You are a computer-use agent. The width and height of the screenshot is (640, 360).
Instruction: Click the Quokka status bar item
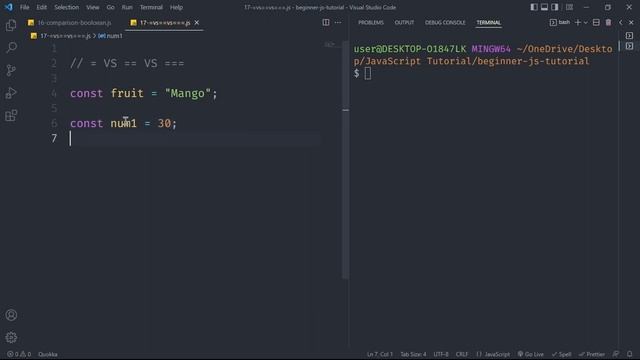(x=48, y=354)
